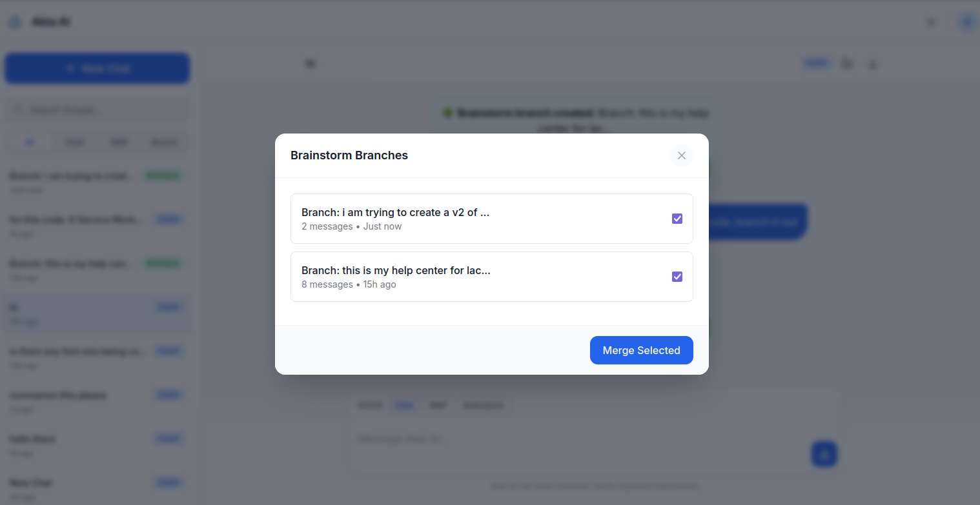980x505 pixels.
Task: Select the Chat tab above the message box
Action: [405, 405]
